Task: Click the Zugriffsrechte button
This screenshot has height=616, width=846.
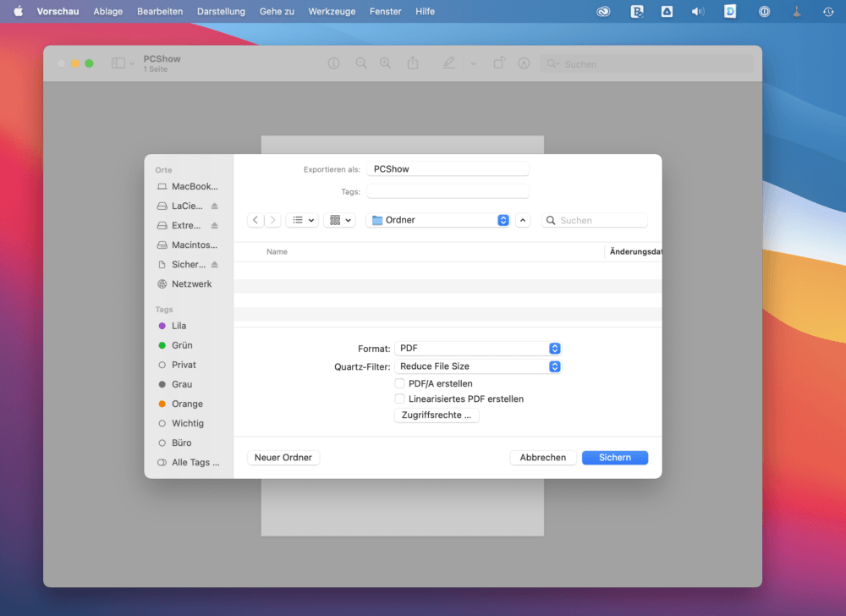Action: 437,415
